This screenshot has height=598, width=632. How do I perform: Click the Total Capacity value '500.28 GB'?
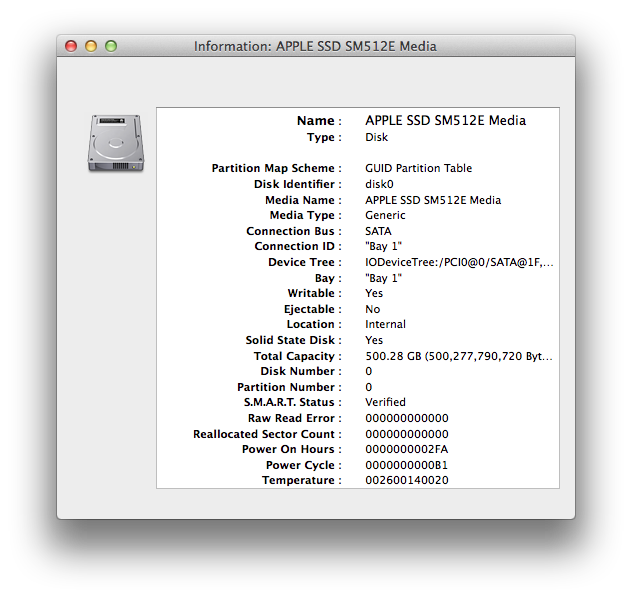click(x=393, y=357)
